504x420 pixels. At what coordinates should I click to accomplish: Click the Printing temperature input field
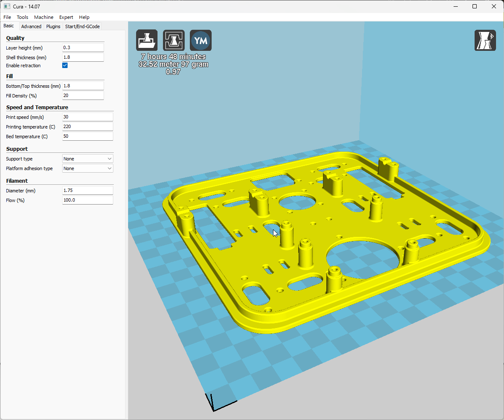tap(88, 127)
